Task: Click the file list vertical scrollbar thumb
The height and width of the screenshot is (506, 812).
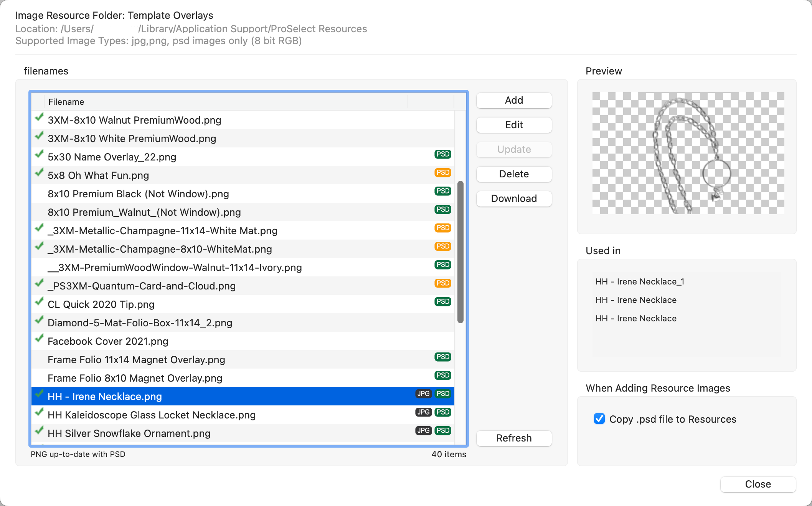Action: click(460, 252)
